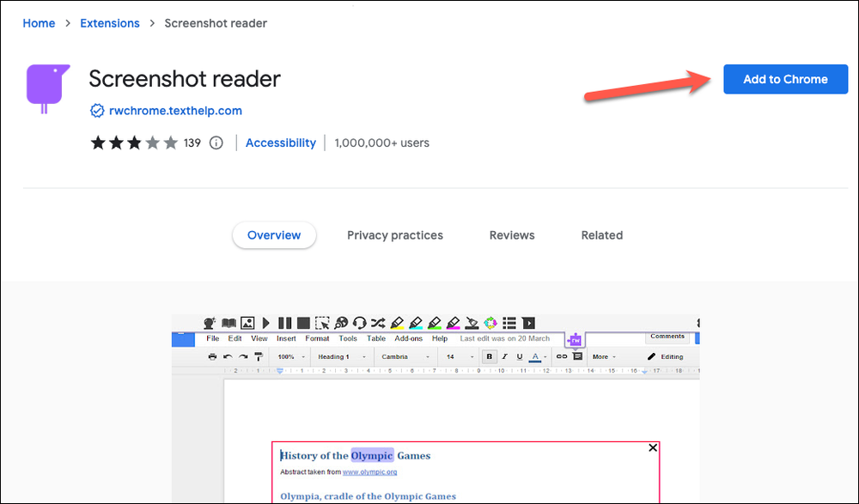This screenshot has width=859, height=504.
Task: Select the Screenshot Reader marquee tool
Action: pos(322,323)
